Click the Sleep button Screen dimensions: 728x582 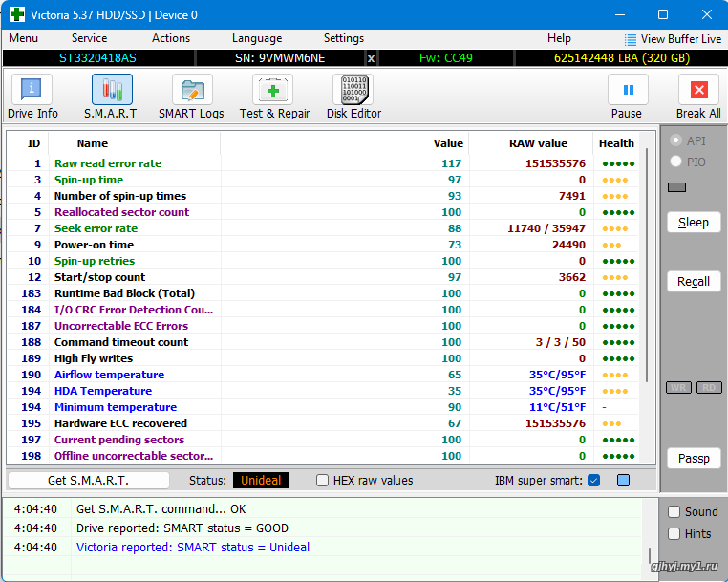pos(694,222)
